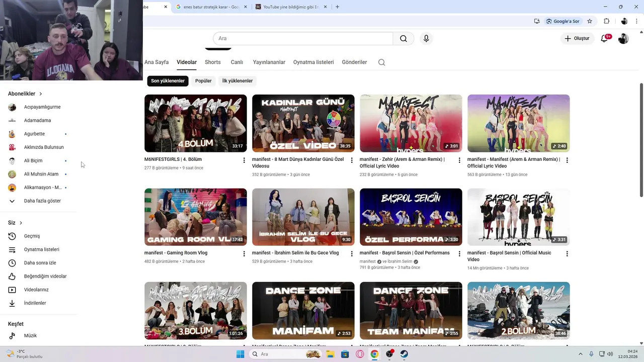The height and width of the screenshot is (362, 644).
Task: Search within channel using the magnifier icon
Action: coord(381,62)
